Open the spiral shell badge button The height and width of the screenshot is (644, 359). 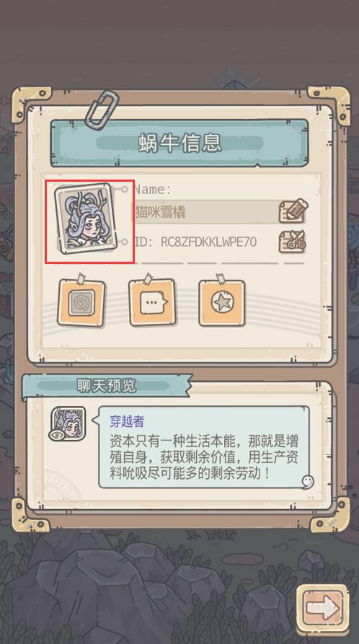(81, 303)
